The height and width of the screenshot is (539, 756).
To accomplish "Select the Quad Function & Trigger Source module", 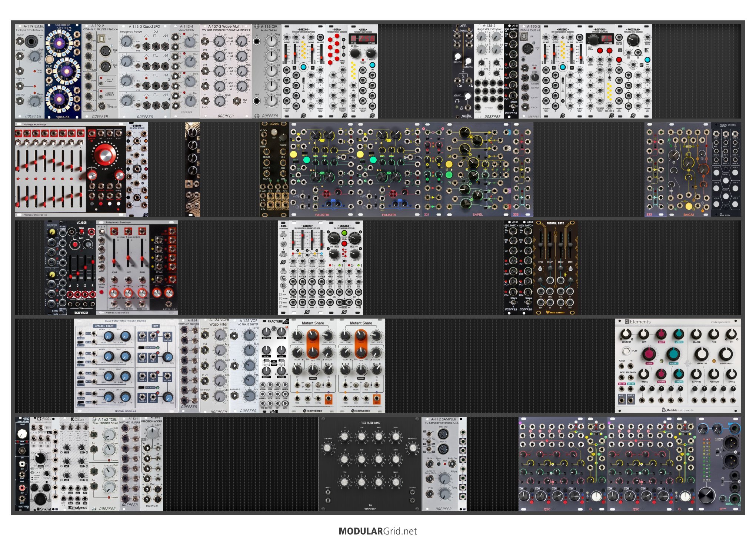I will tap(126, 366).
